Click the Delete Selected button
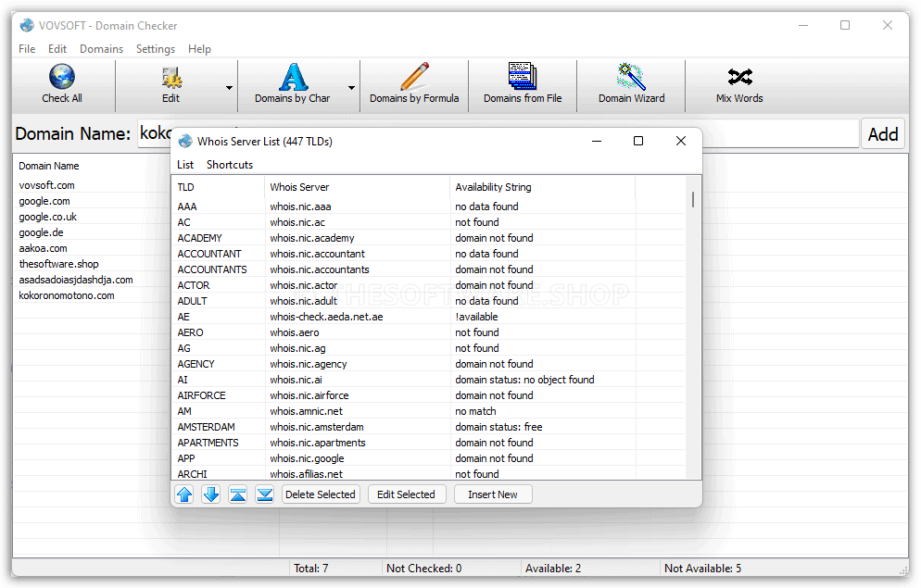 [x=320, y=494]
